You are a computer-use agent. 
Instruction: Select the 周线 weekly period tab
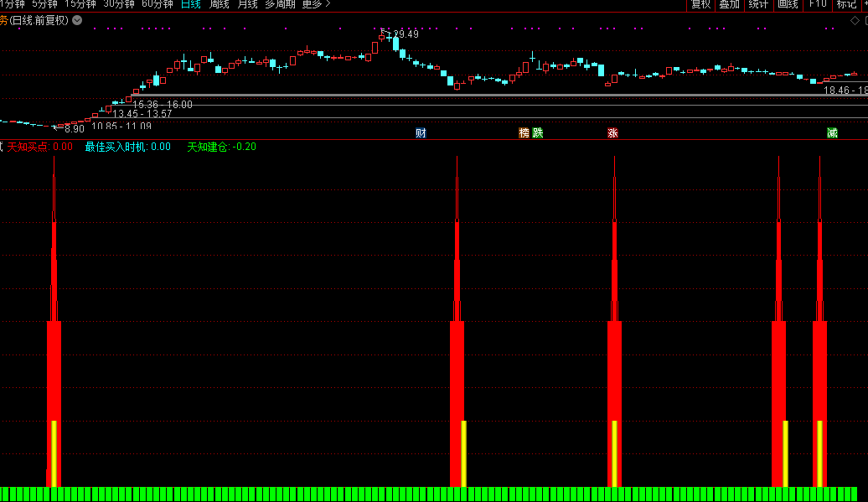tap(219, 4)
